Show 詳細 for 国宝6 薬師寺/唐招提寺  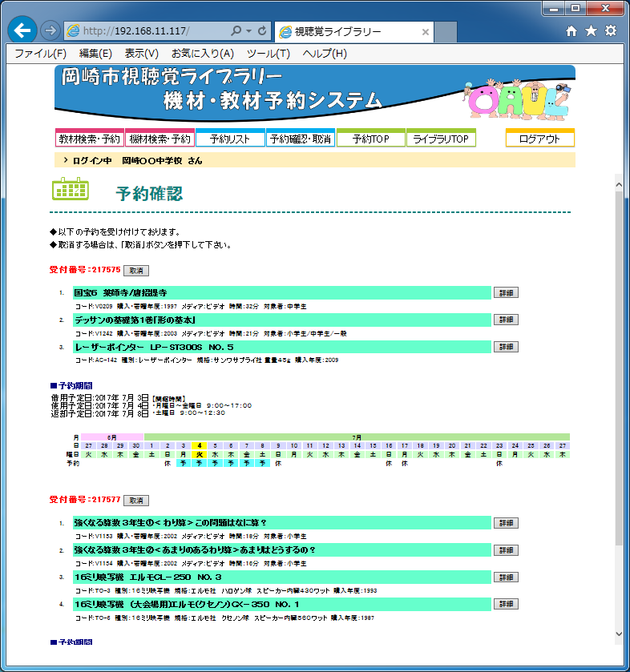[x=505, y=294]
